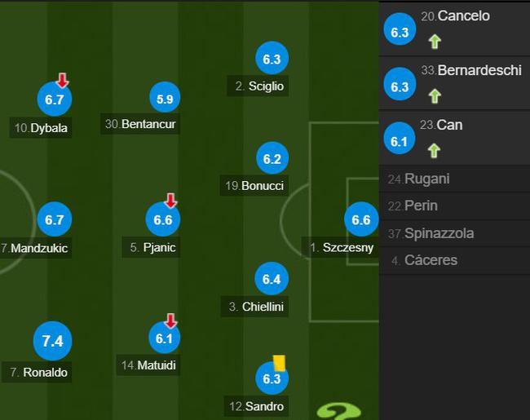Click Cancelo's green substituted-on arrow

tap(434, 41)
